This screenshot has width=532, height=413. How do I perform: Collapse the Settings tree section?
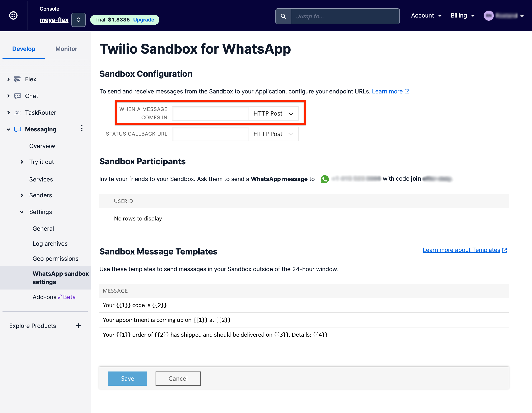[22, 212]
